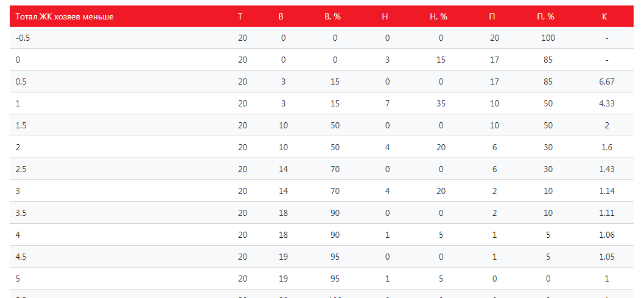Click the 100 percent value in first row
This screenshot has height=298, width=644.
(548, 38)
